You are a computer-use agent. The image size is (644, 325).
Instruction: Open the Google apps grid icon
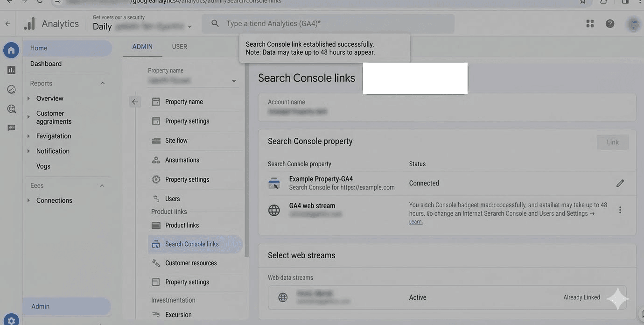point(590,23)
